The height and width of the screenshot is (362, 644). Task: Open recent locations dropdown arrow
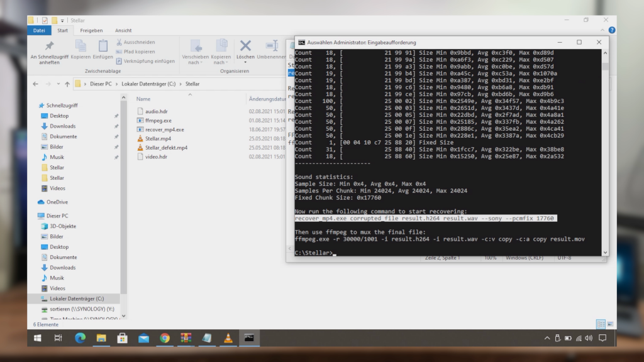58,84
